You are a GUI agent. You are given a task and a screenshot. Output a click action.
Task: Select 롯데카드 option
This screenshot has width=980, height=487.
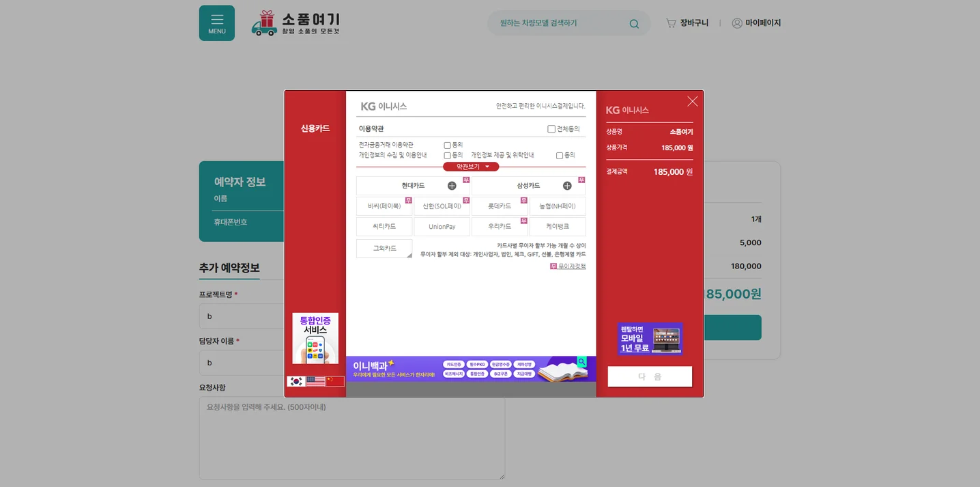(x=500, y=206)
